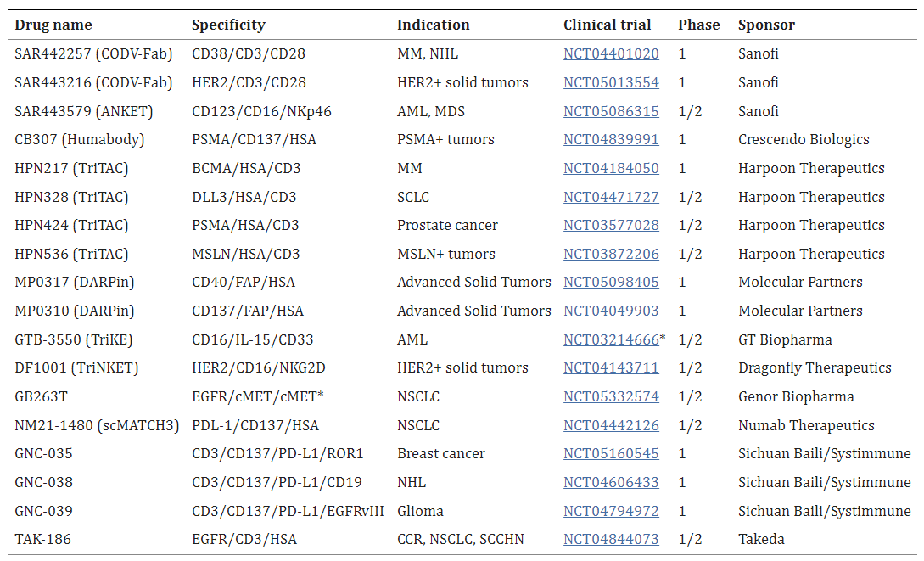Screen dimensions: 924x561
Task: Select the 'Drug name' column header
Action: coord(53,25)
